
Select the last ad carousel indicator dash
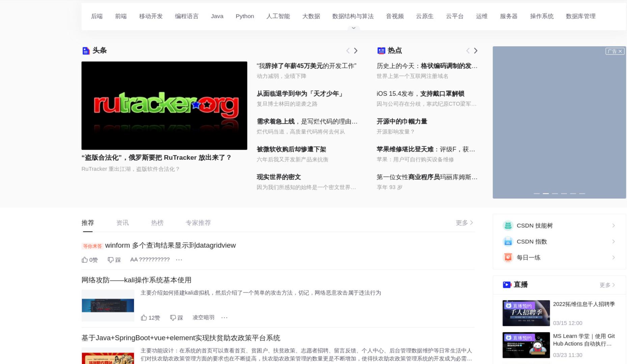point(582,194)
